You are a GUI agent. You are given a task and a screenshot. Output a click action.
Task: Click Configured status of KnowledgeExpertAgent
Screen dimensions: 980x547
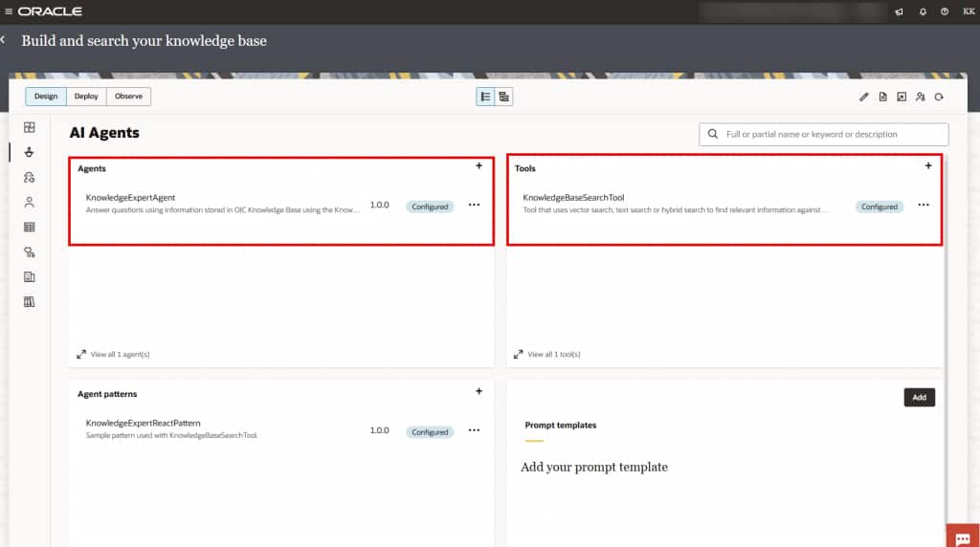point(430,207)
